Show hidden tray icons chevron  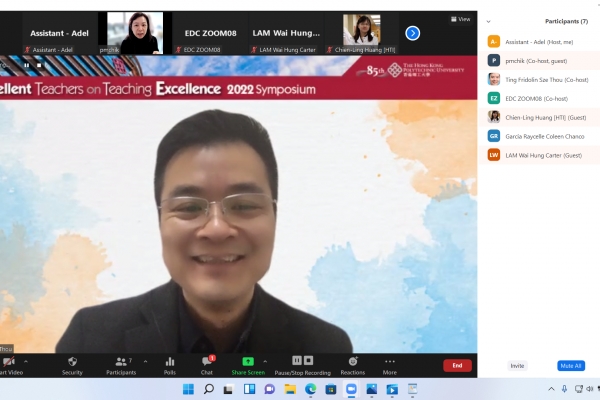pyautogui.click(x=551, y=389)
